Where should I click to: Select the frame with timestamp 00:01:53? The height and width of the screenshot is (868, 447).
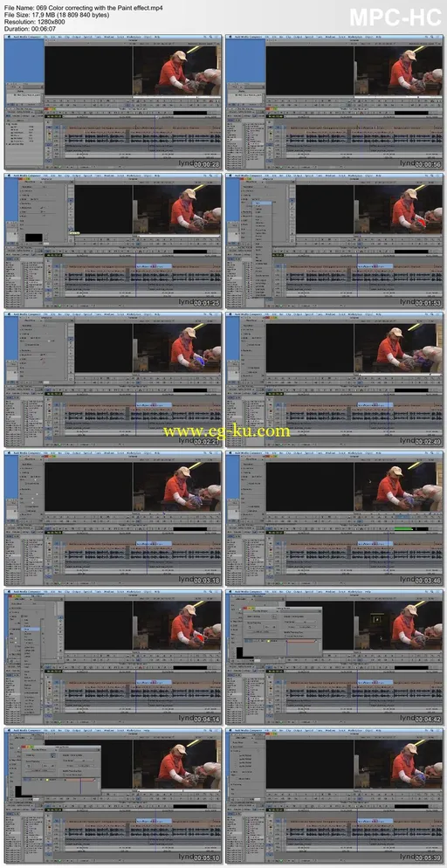(x=334, y=241)
